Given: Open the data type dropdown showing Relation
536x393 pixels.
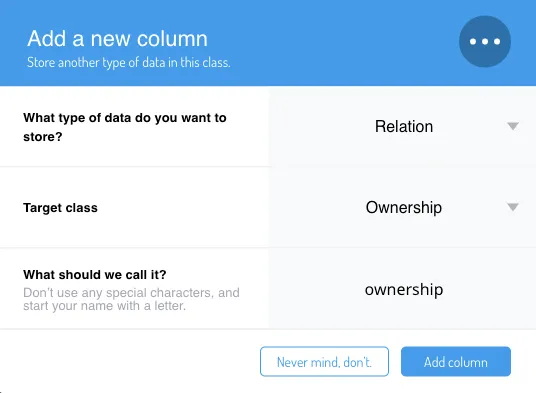Looking at the screenshot, I should click(402, 126).
